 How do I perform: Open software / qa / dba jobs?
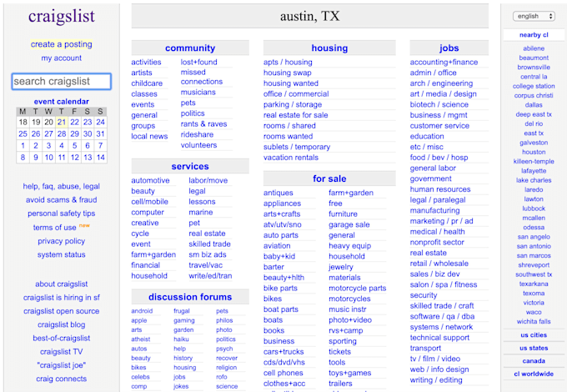coord(442,316)
